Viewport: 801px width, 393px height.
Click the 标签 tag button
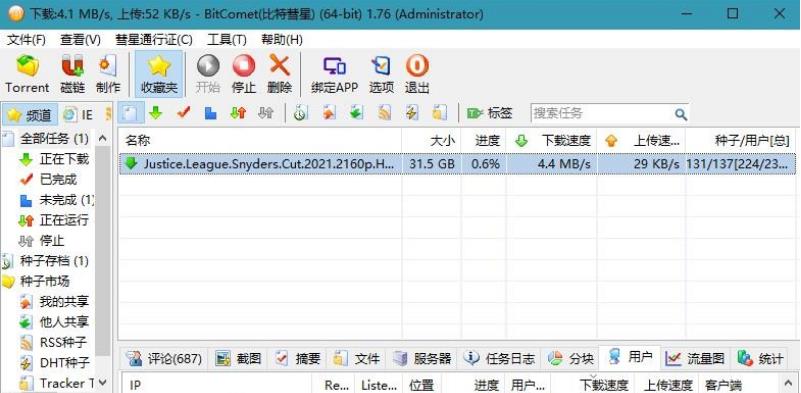[x=490, y=113]
